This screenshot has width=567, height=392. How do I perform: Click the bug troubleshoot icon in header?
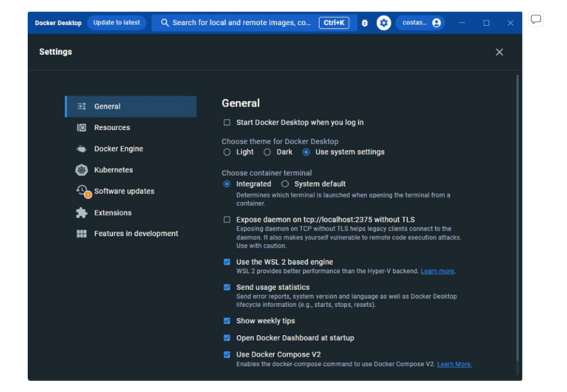coord(365,23)
